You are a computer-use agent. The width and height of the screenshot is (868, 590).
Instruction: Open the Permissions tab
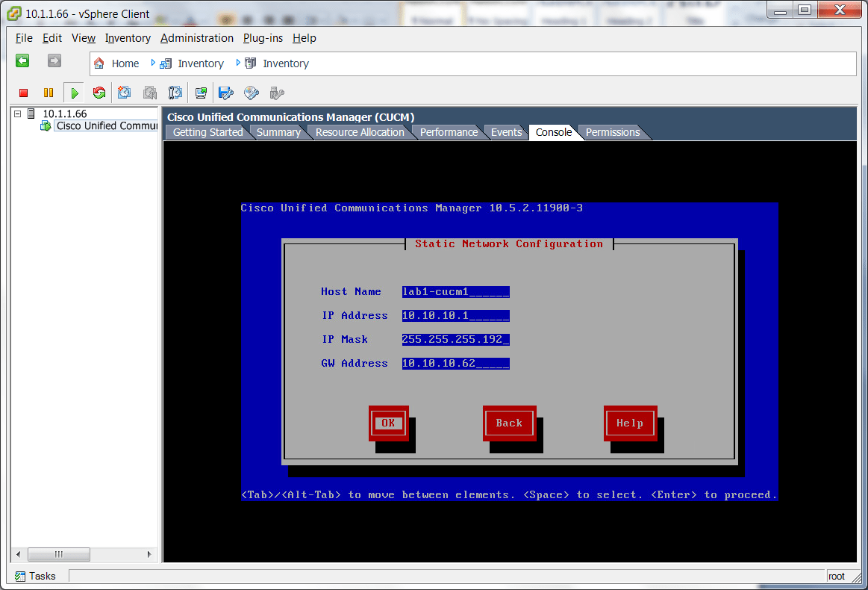(613, 132)
